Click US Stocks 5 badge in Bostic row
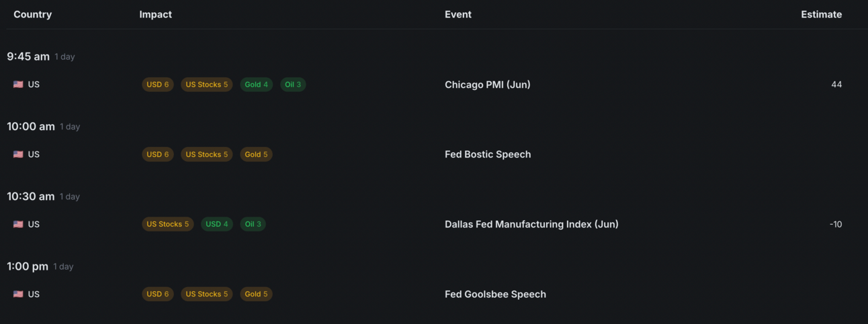868x324 pixels. point(206,154)
